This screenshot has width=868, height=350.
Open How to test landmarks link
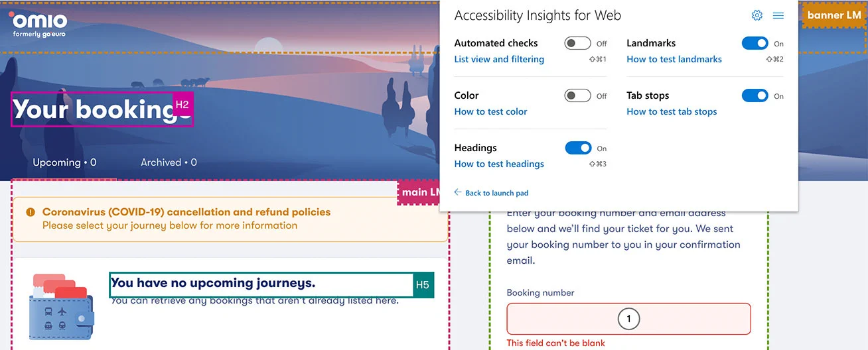click(x=674, y=59)
